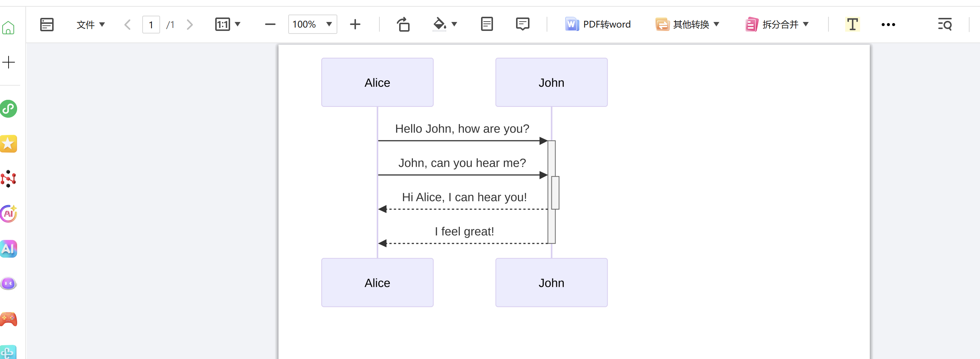Rotate the page using rotate icon
This screenshot has height=359, width=980.
pos(403,25)
